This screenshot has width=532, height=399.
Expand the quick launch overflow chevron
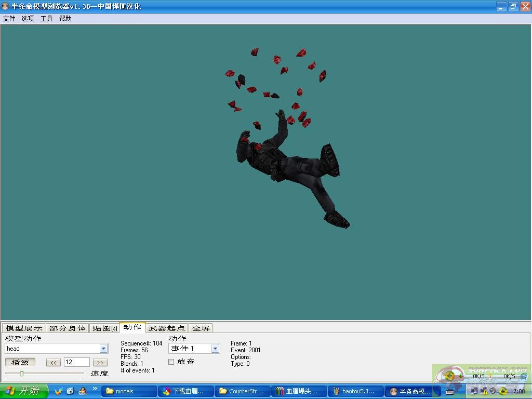coord(95,389)
